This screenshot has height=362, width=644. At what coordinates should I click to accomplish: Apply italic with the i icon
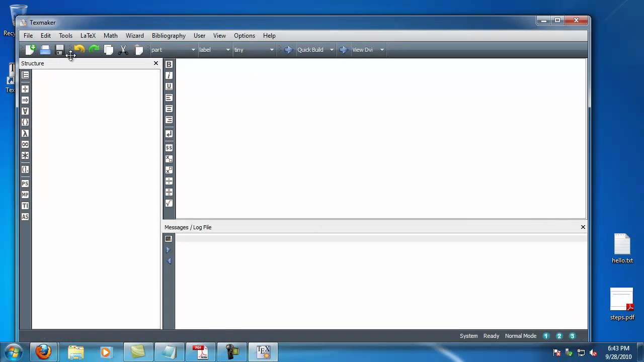(169, 75)
